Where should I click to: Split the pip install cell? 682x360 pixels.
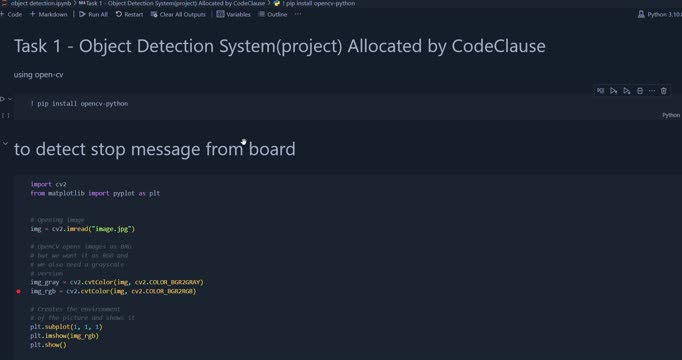pyautogui.click(x=640, y=91)
